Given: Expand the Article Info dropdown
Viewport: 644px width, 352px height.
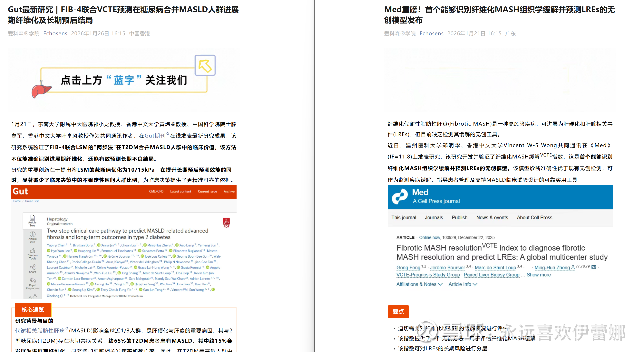Looking at the screenshot, I should point(463,284).
